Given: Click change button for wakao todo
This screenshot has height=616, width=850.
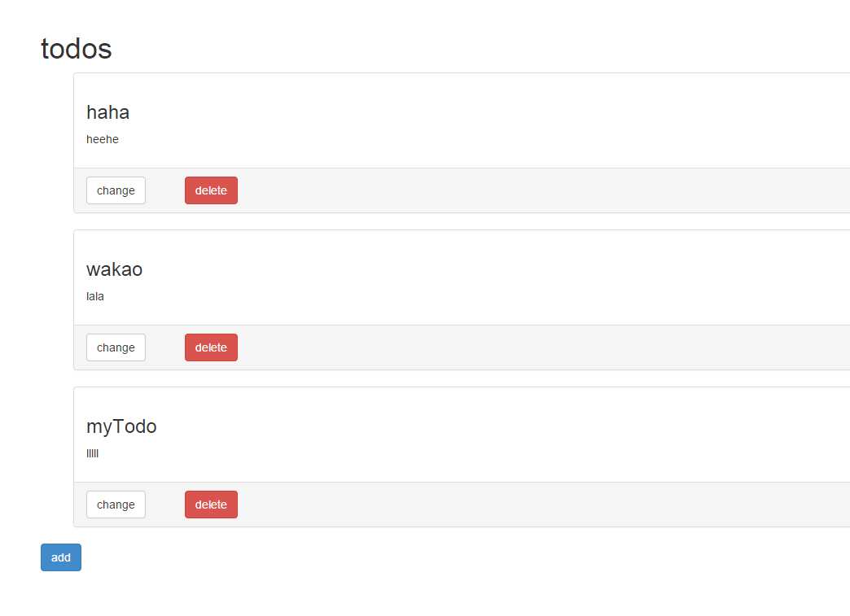Looking at the screenshot, I should tap(116, 347).
